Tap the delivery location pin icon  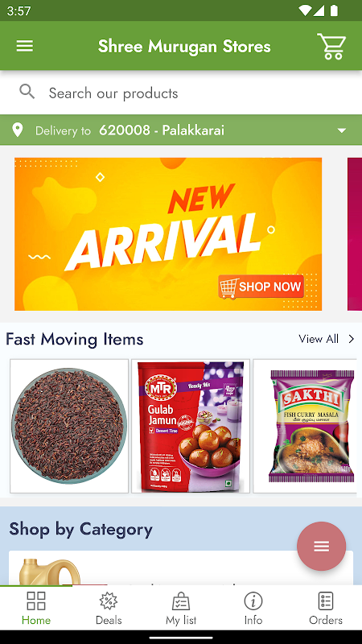17,130
